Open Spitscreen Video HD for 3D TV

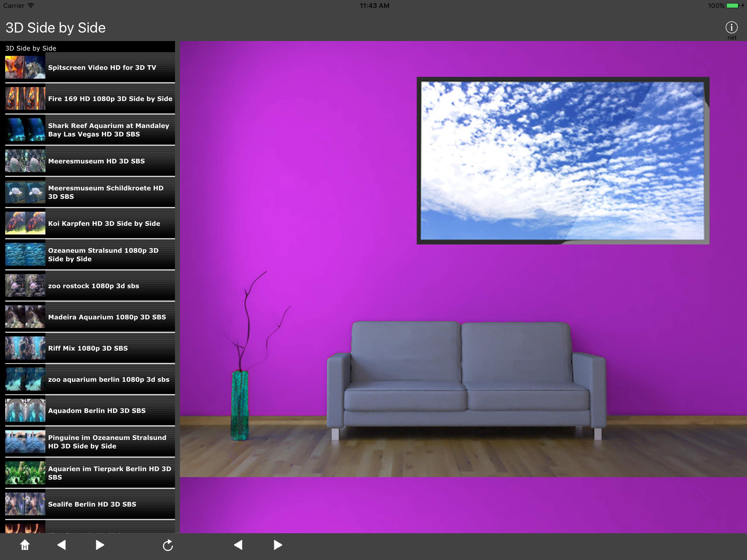(102, 68)
